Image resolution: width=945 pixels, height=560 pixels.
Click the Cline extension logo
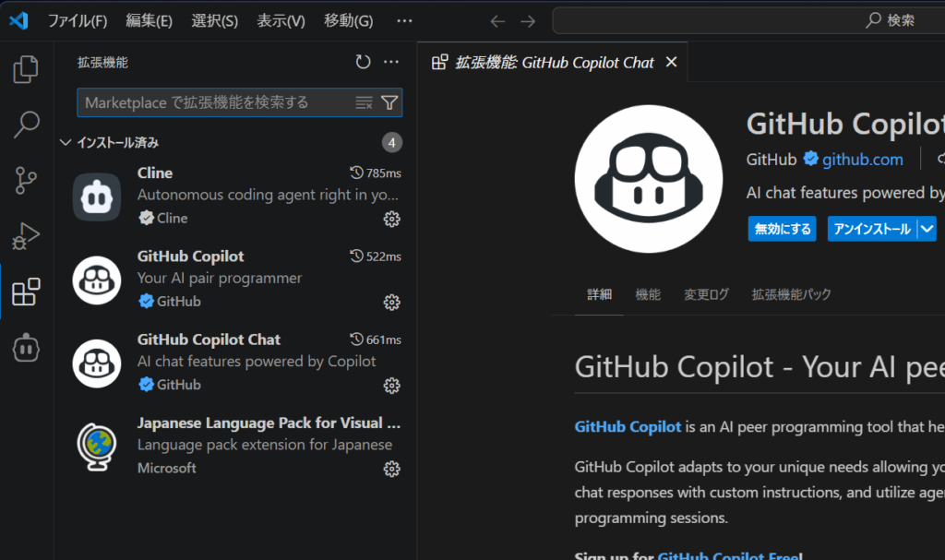[x=96, y=197]
